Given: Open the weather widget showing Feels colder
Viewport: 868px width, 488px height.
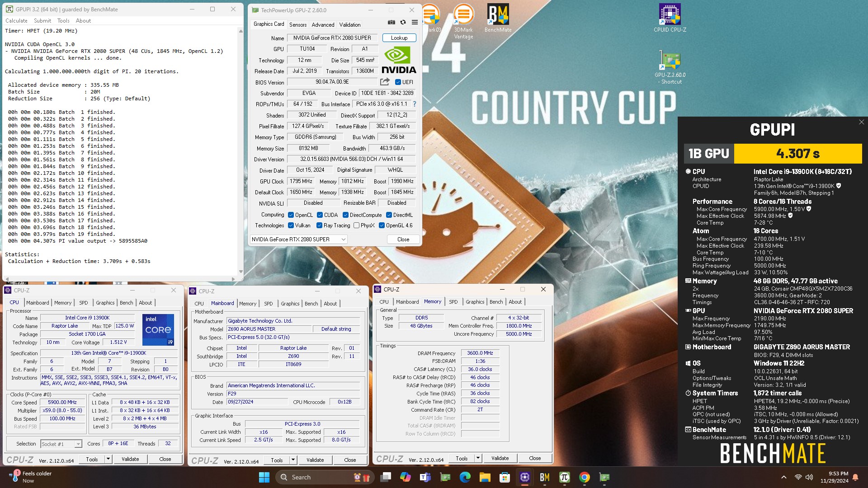Looking at the screenshot, I should pos(31,477).
